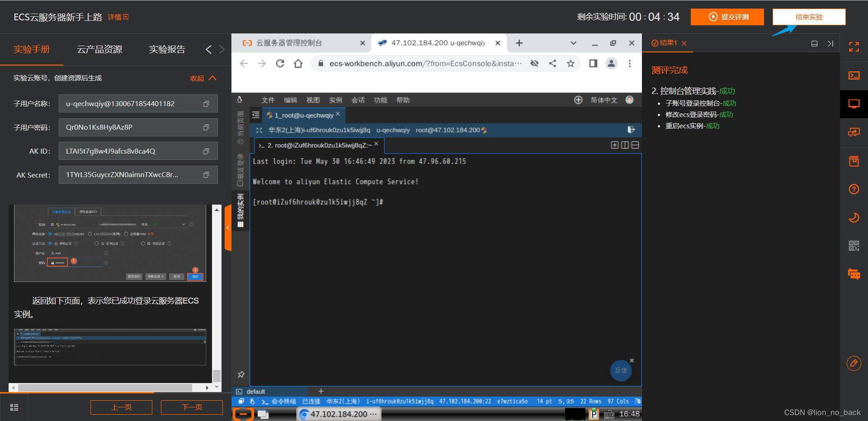Open browser profile avatar
This screenshot has width=868, height=421.
[x=611, y=64]
